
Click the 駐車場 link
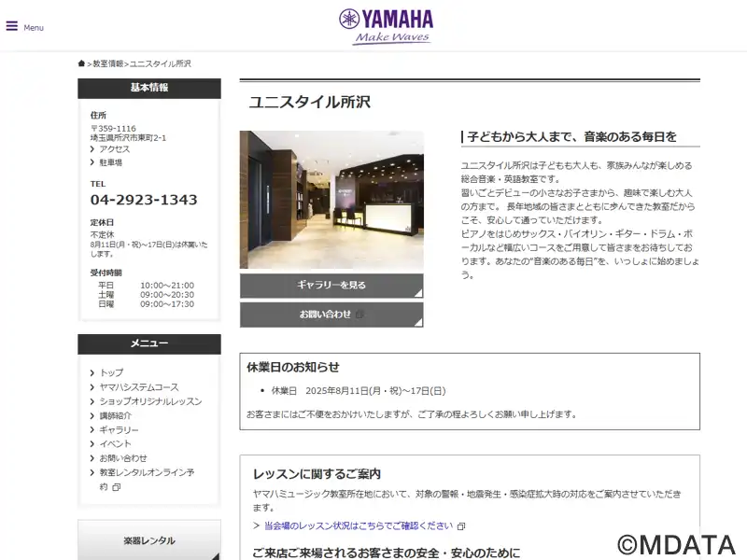[x=110, y=162]
